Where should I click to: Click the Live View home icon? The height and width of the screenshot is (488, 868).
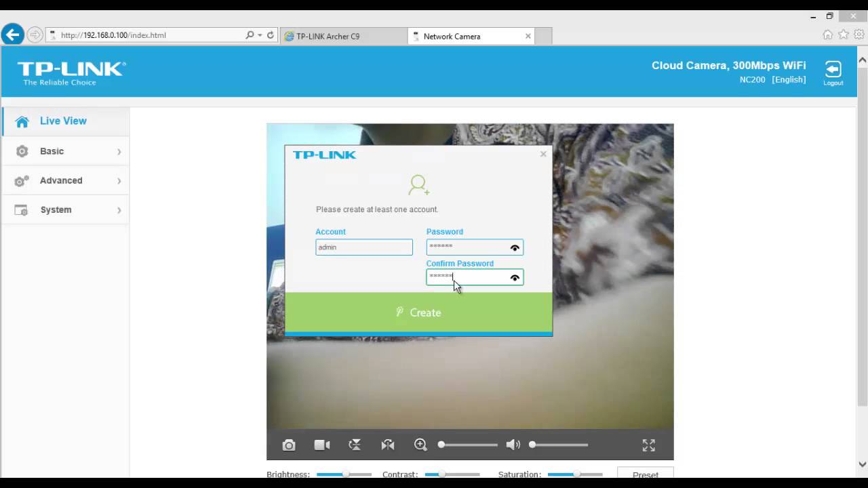tap(22, 121)
